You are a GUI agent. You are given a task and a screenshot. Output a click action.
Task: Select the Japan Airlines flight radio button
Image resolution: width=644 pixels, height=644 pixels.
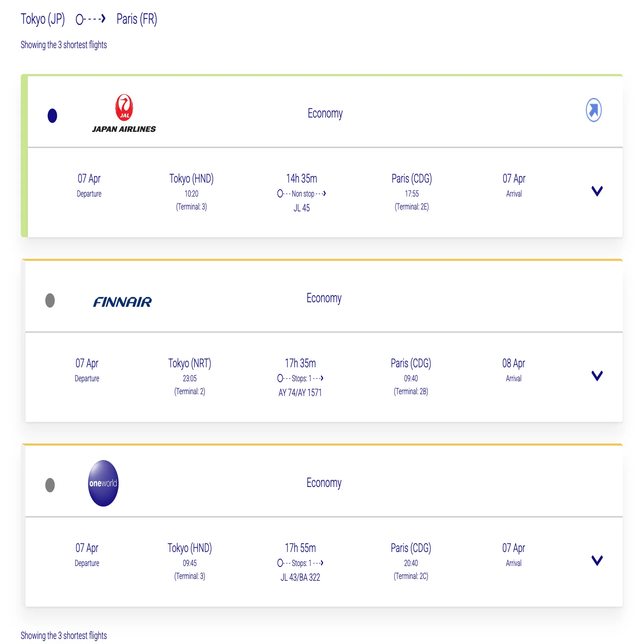tap(52, 116)
